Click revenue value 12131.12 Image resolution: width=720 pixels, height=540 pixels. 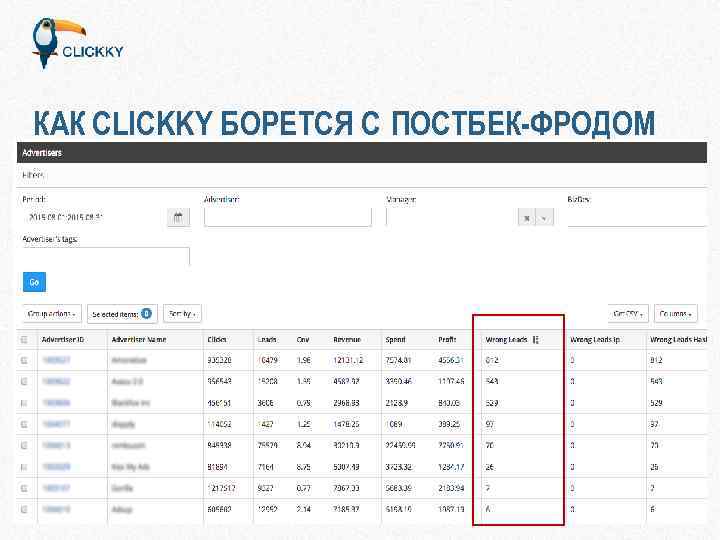coord(348,360)
